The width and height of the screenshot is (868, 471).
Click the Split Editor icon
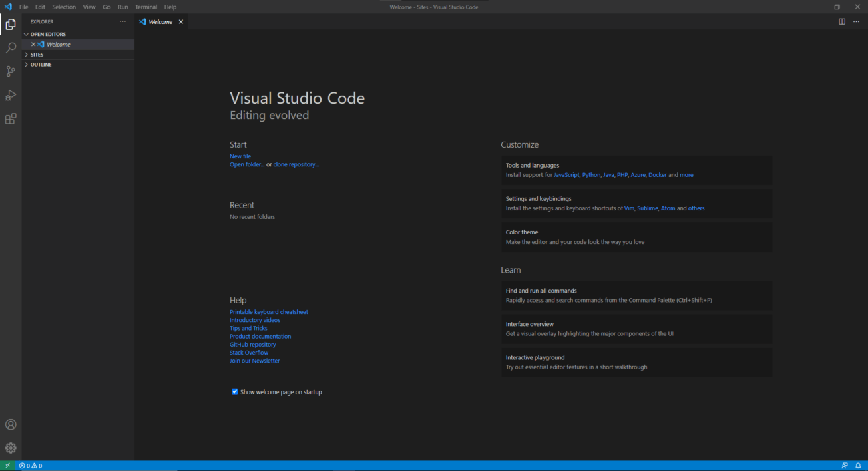point(841,21)
